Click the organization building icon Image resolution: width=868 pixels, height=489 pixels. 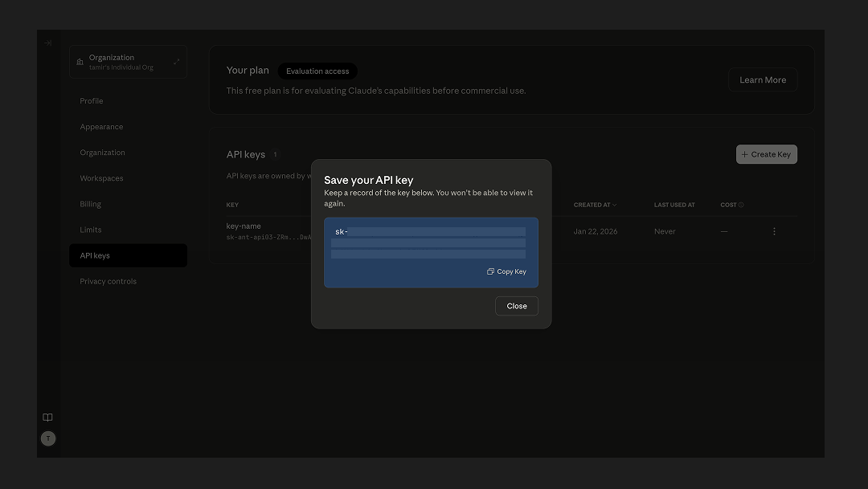click(80, 62)
